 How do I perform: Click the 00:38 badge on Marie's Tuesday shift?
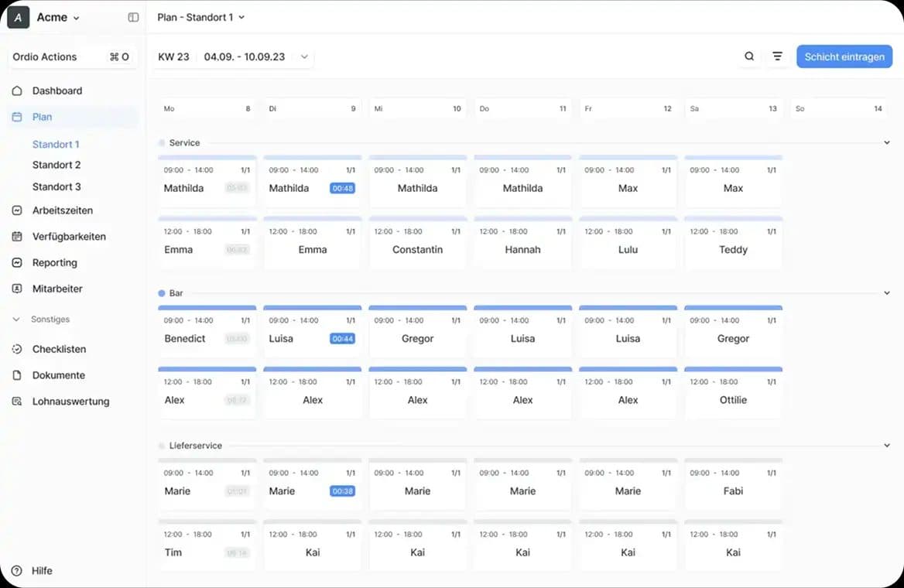point(342,491)
